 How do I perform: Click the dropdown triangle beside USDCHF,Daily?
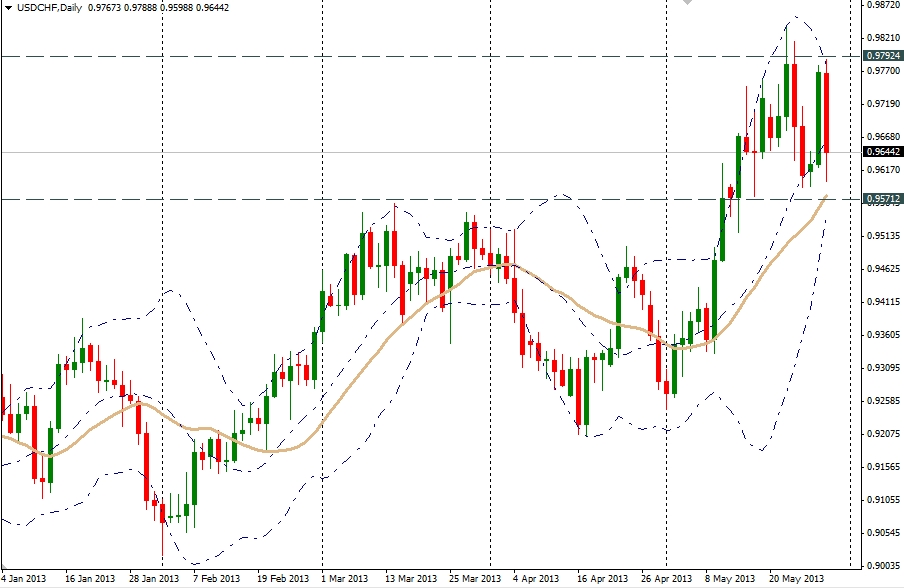tap(7, 8)
